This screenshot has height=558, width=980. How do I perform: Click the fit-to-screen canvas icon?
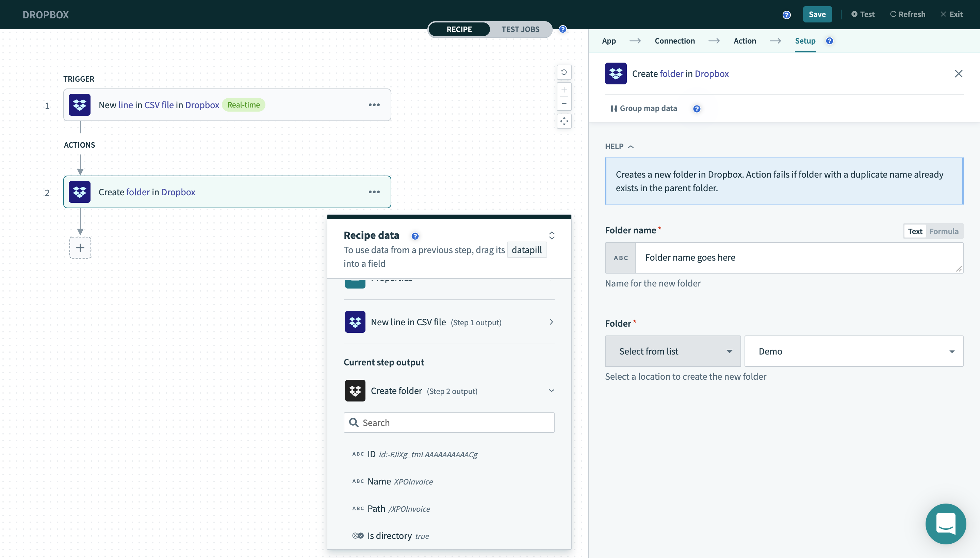[564, 121]
